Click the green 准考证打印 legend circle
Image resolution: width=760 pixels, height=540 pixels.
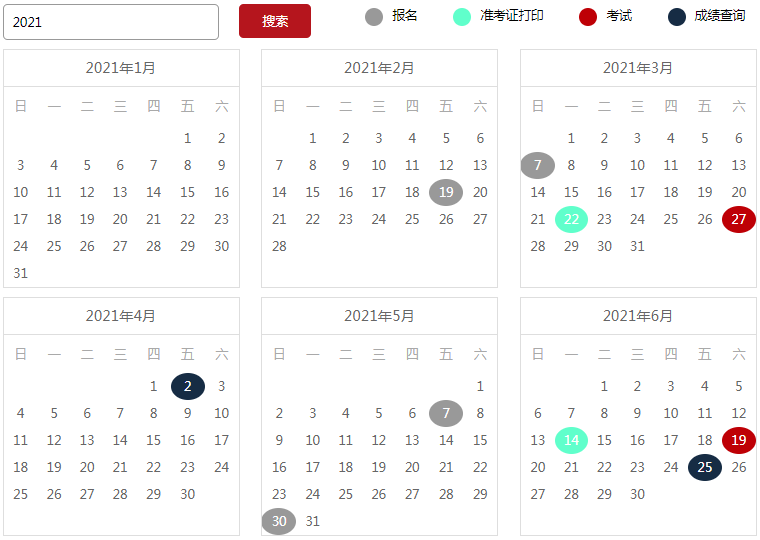point(461,17)
